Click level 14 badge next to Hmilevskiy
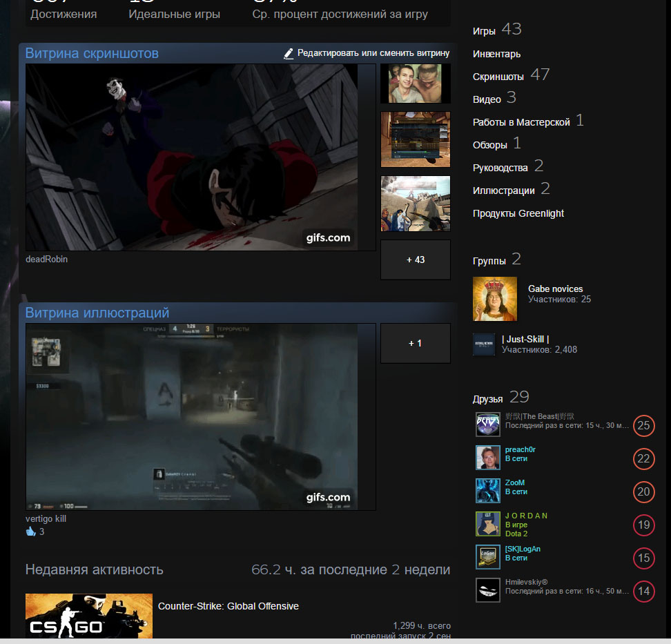This screenshot has width=671, height=644. click(x=643, y=592)
